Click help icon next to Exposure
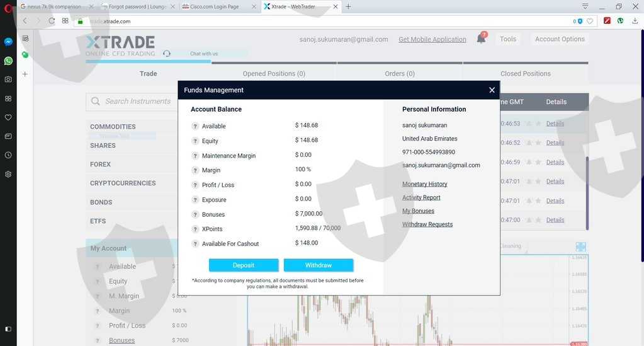Screen dimensions: 644x346 [x=195, y=200]
